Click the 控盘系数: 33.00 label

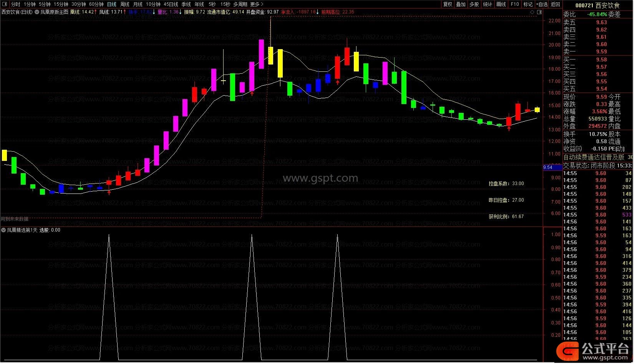506,184
